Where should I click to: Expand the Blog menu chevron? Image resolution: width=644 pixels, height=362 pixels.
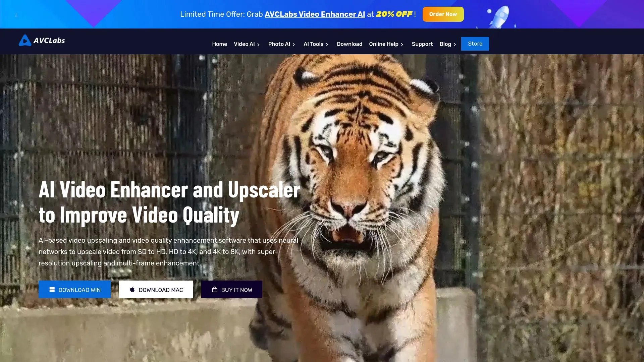[455, 45]
